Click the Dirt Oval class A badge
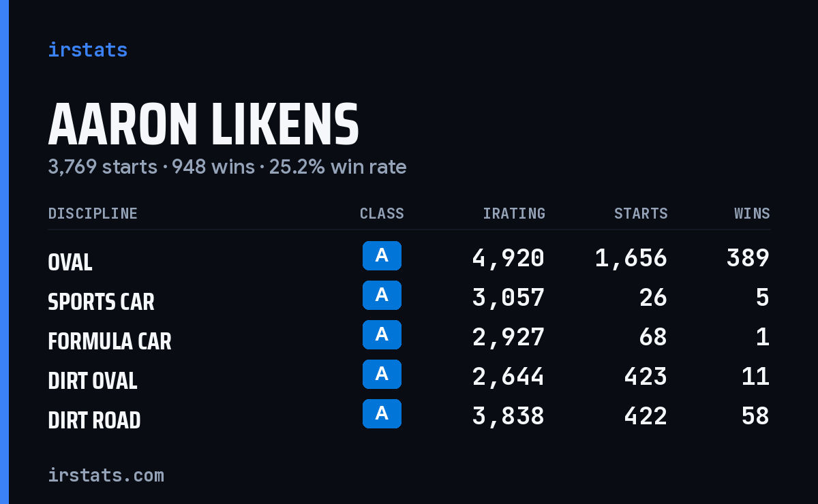This screenshot has height=504, width=818. [382, 374]
